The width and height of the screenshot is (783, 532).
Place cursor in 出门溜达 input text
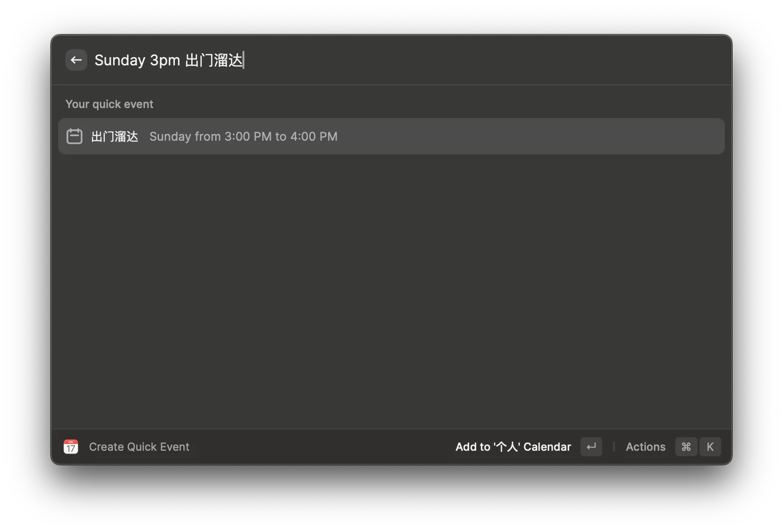(214, 60)
